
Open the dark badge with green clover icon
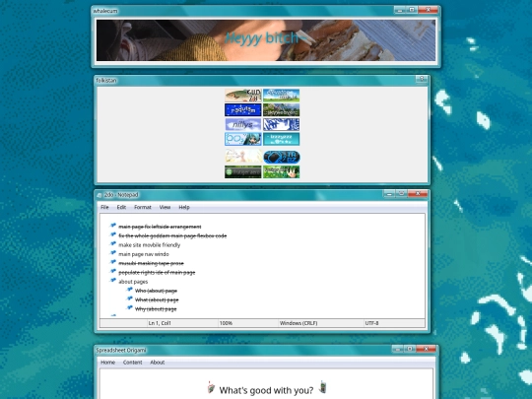(243, 171)
